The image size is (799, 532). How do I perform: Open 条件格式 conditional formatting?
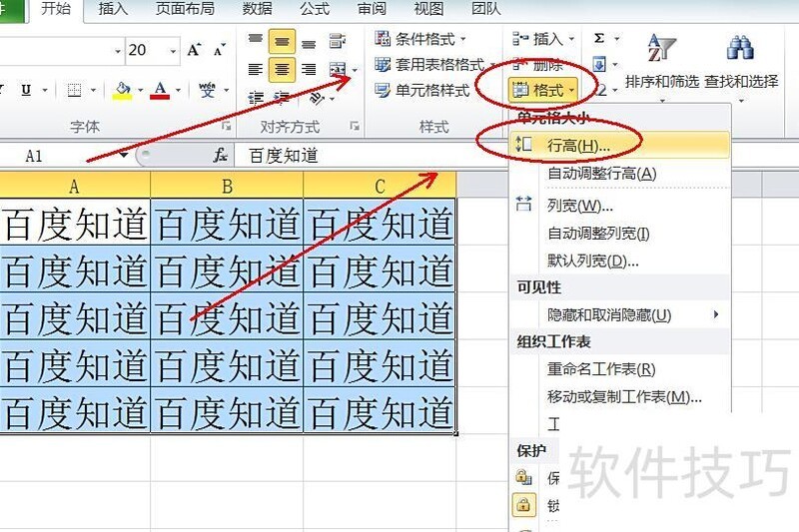tap(420, 39)
